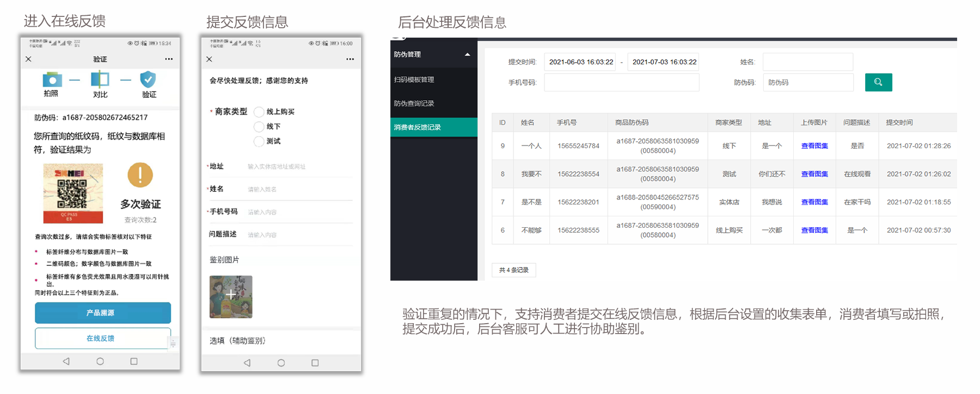The width and height of the screenshot is (980, 394).
Task: Click timestamp 2021-07-02 00:57:30
Action: tap(918, 231)
